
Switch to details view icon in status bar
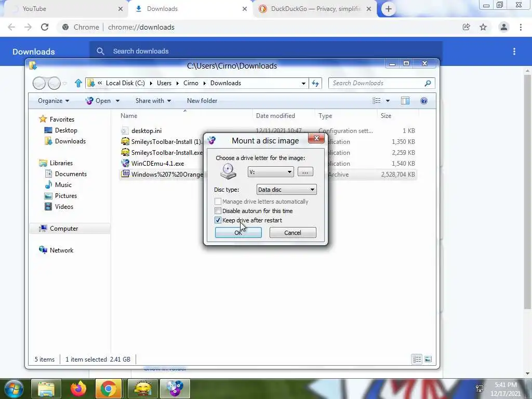417,359
